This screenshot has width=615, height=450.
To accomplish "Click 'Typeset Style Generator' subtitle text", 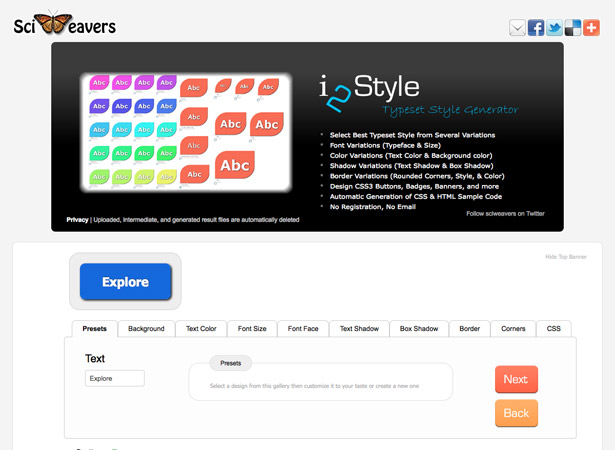I will coord(450,110).
